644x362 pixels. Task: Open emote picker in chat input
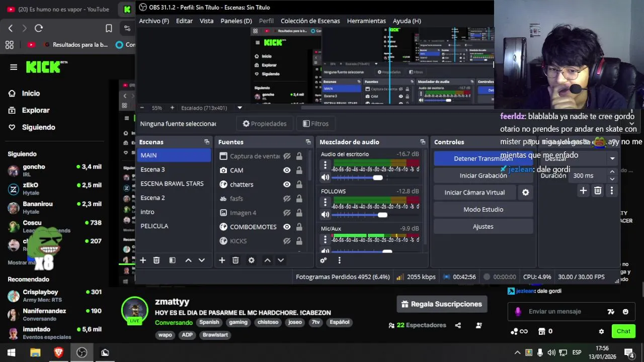pos(625,312)
